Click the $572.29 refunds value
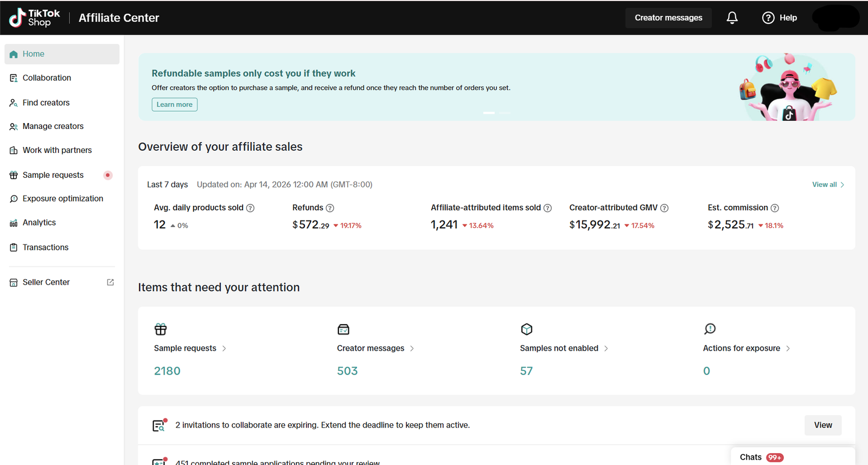The width and height of the screenshot is (868, 465). [311, 225]
